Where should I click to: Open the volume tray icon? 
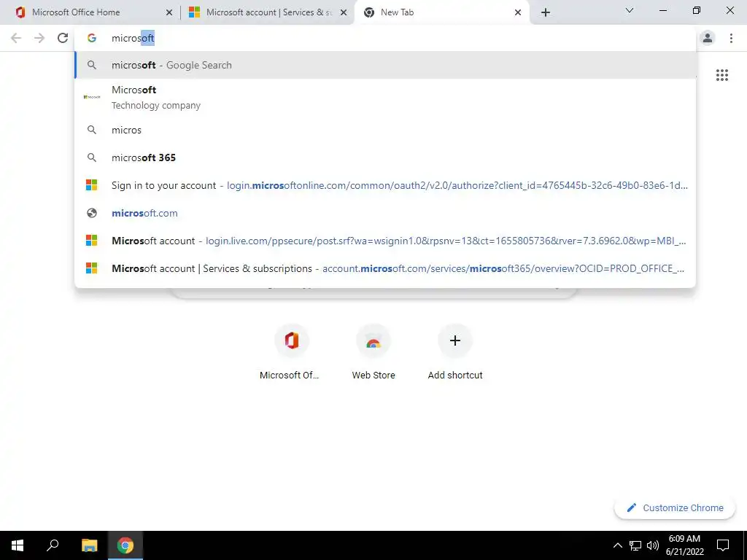pos(653,545)
